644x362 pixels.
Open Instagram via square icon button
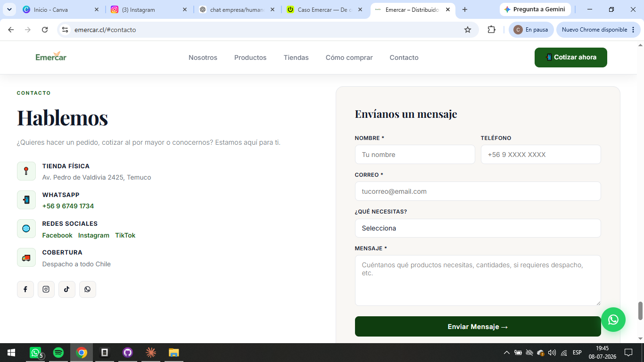[46, 289]
